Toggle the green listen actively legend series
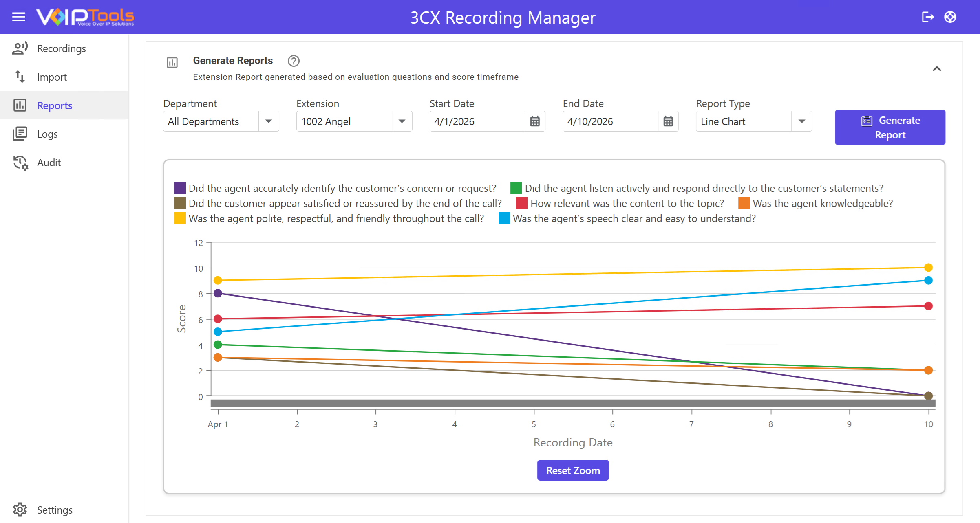This screenshot has width=980, height=523. [516, 188]
